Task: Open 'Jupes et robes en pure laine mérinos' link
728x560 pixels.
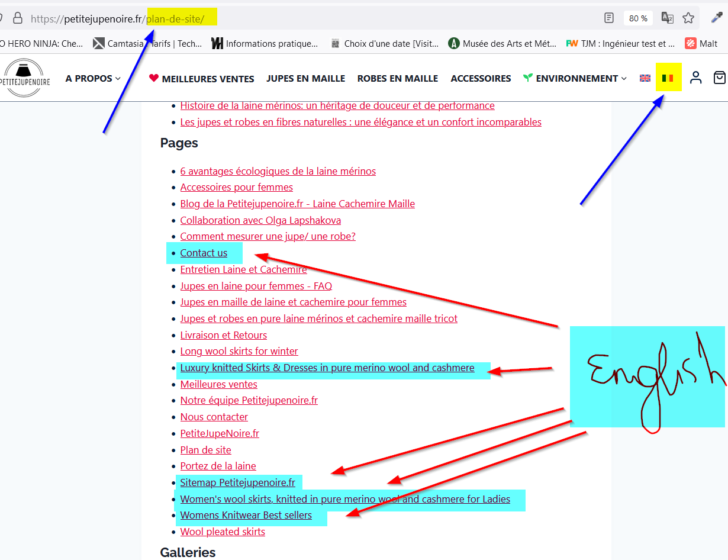Action: click(x=319, y=318)
